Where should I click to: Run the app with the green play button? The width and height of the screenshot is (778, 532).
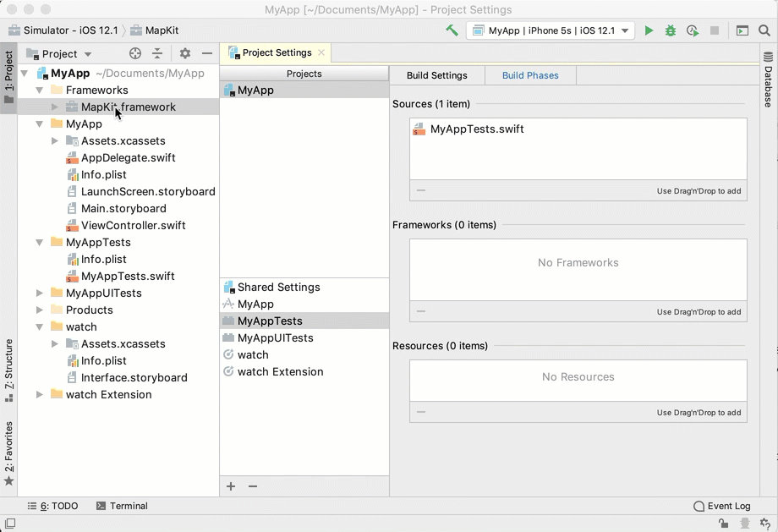click(649, 30)
